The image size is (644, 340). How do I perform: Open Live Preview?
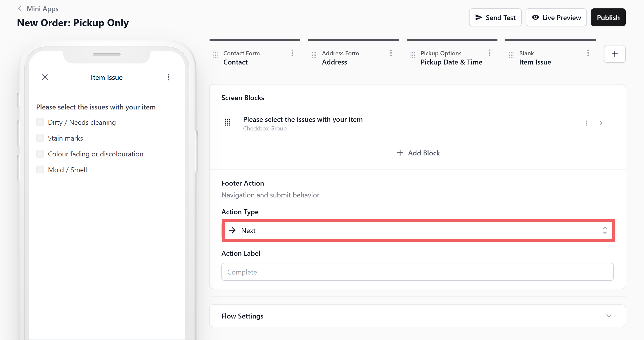click(x=556, y=18)
